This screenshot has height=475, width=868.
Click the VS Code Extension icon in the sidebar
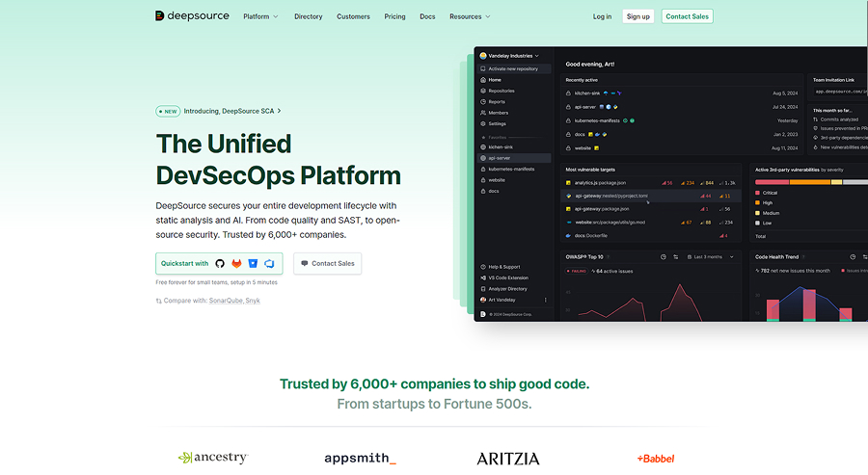click(483, 277)
